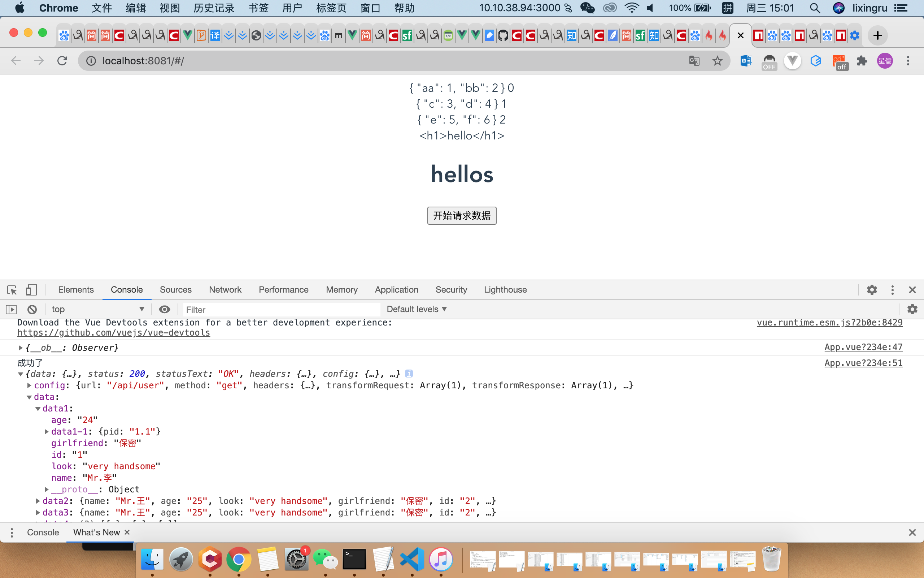Click the object info badge icon

pyautogui.click(x=409, y=374)
